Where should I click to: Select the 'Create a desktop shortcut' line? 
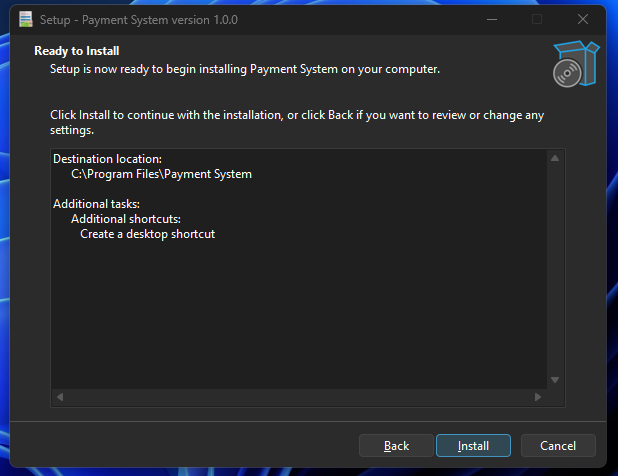pos(147,234)
